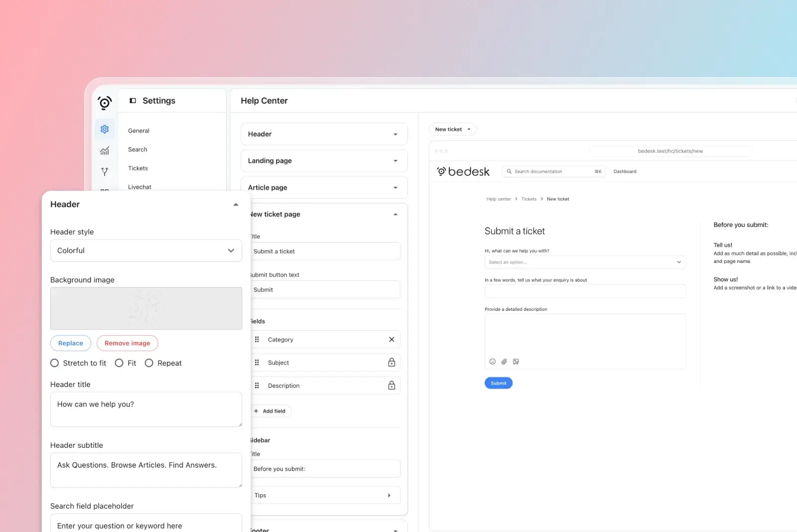Select the Fit radio option
797x532 pixels.
point(119,363)
